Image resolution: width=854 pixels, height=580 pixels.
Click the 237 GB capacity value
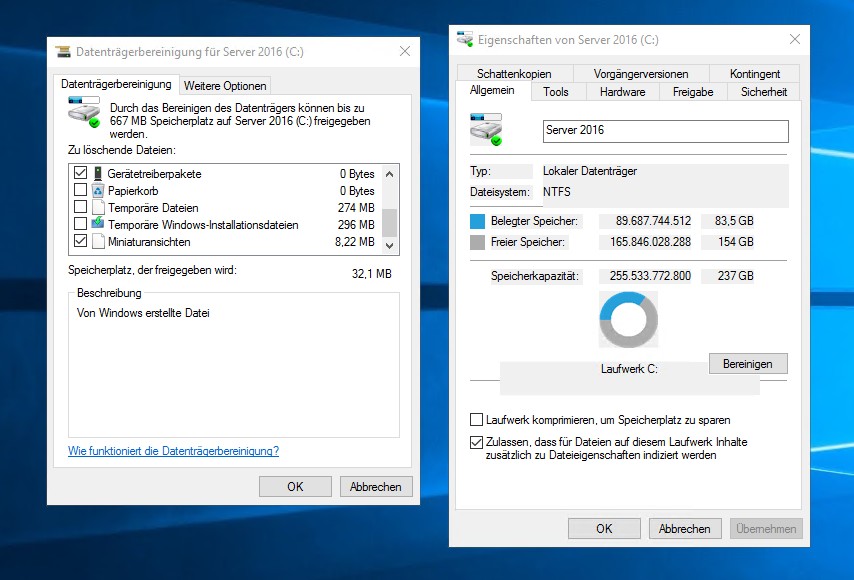[x=736, y=276]
